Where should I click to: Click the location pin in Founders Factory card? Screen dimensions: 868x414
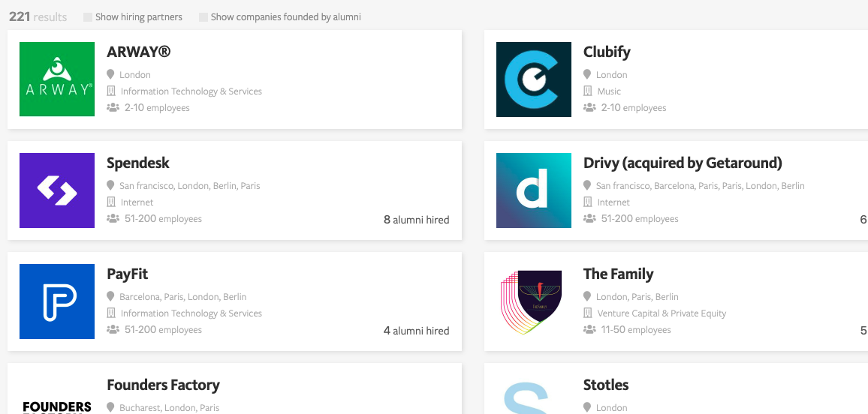click(x=110, y=407)
